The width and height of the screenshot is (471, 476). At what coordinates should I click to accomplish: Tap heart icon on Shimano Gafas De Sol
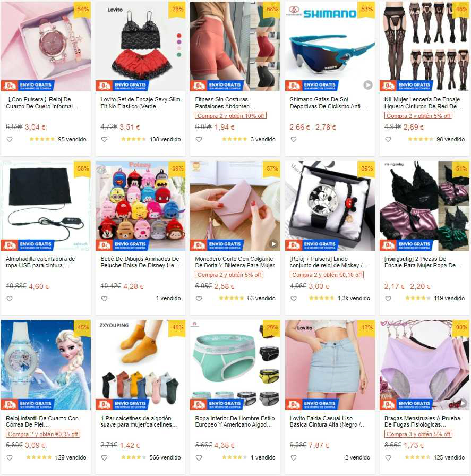click(294, 139)
